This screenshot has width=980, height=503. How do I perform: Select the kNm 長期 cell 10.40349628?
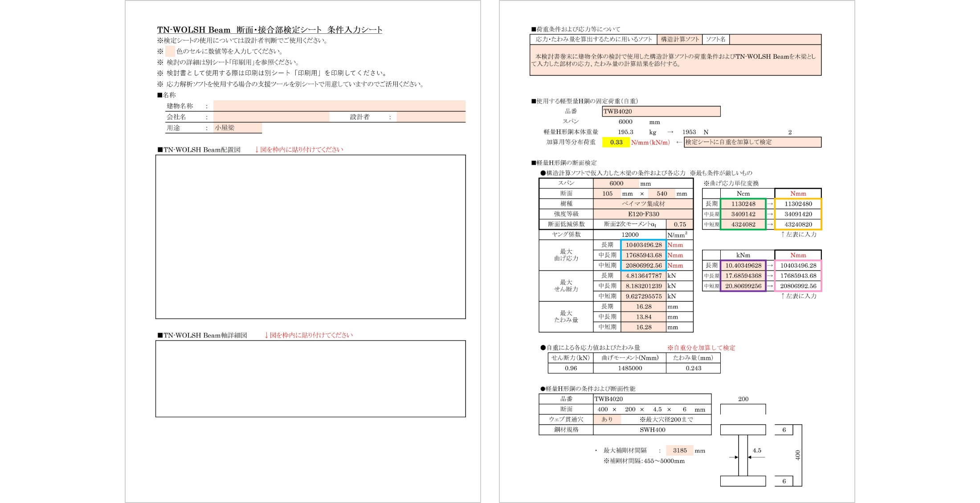[x=743, y=265]
